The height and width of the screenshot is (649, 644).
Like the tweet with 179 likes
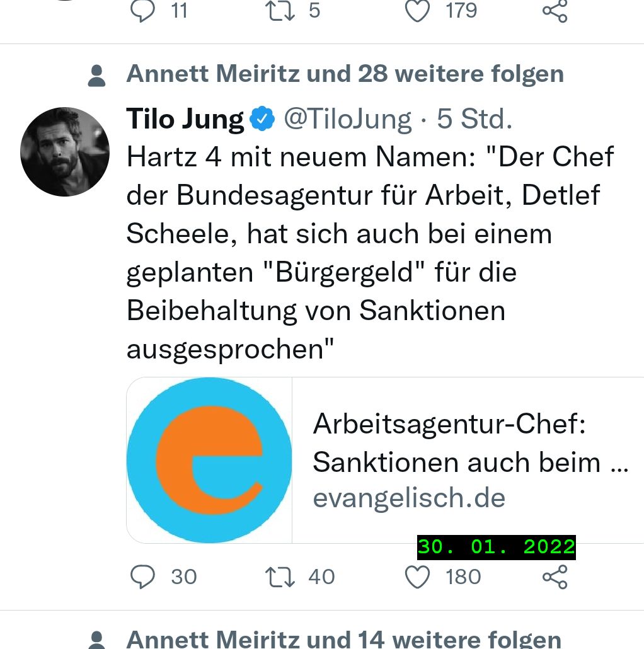click(417, 11)
